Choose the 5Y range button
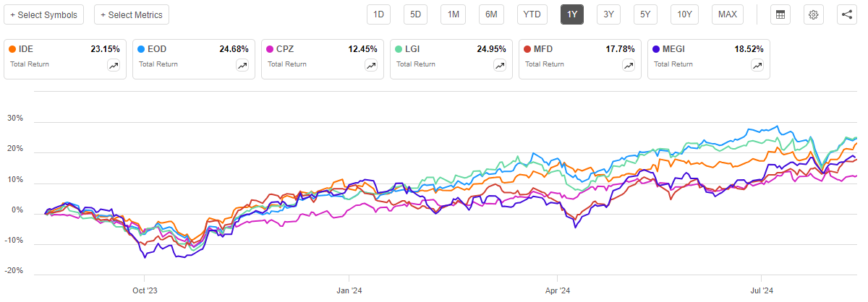The width and height of the screenshot is (868, 302). coord(644,14)
